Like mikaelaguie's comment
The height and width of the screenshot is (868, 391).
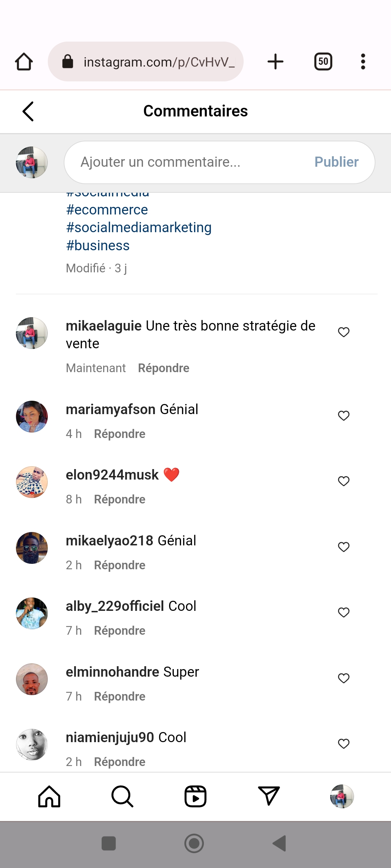pos(344,332)
